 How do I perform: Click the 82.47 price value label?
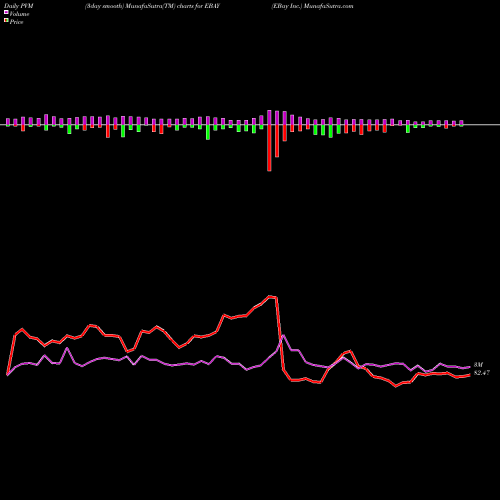pyautogui.click(x=482, y=373)
